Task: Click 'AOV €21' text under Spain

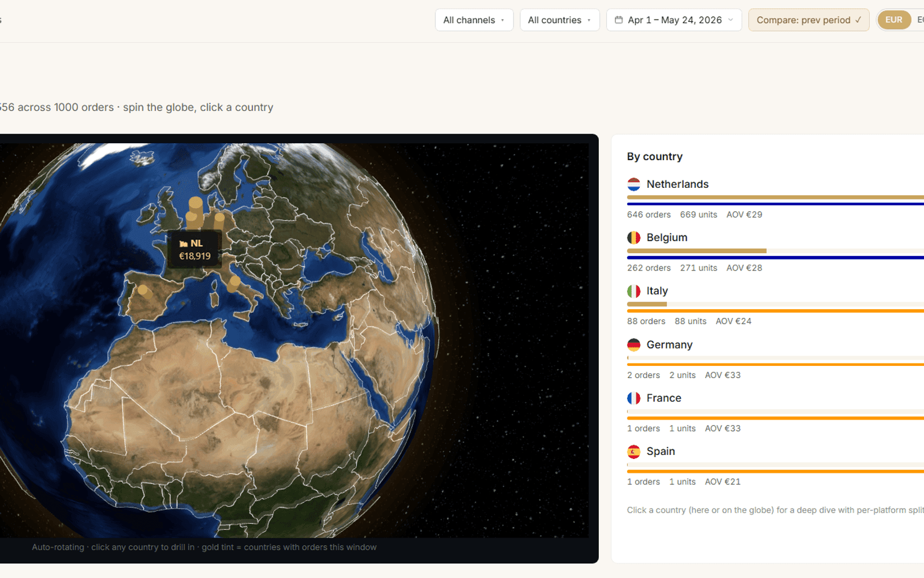Action: pyautogui.click(x=722, y=482)
